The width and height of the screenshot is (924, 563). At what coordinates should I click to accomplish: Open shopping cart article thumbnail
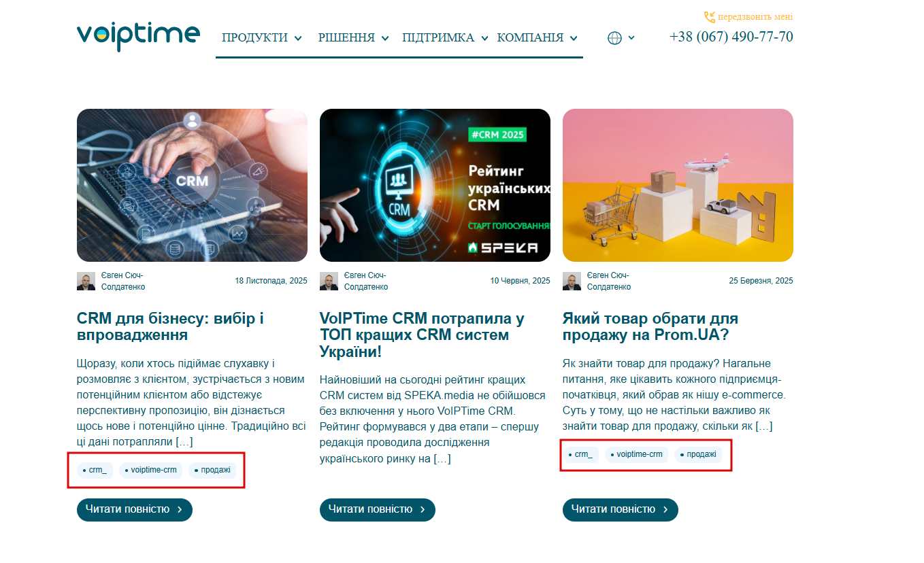pyautogui.click(x=678, y=185)
